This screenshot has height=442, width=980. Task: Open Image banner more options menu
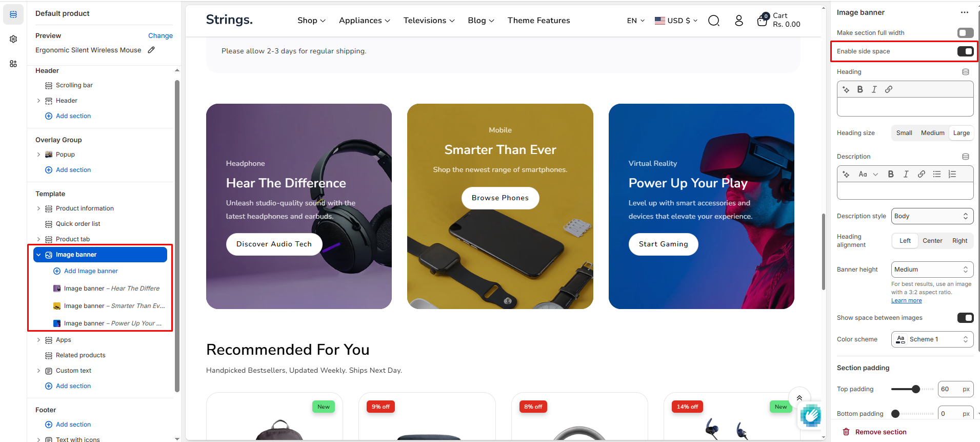click(x=965, y=12)
